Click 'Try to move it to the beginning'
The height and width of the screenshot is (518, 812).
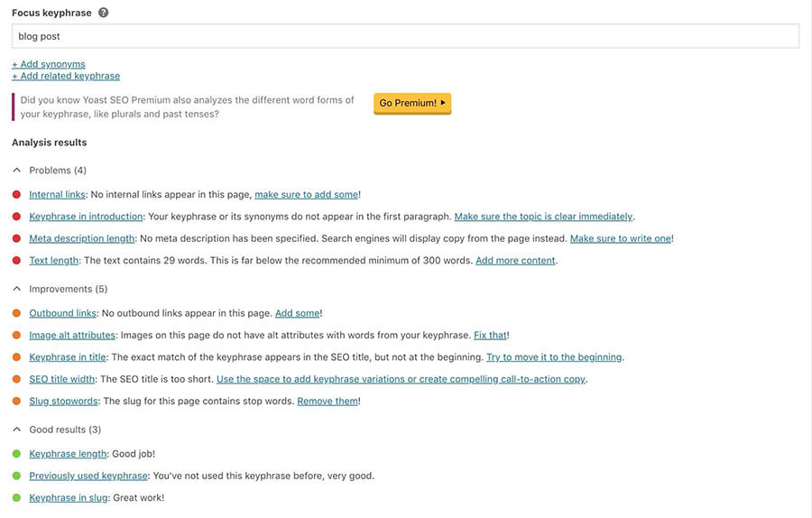554,357
